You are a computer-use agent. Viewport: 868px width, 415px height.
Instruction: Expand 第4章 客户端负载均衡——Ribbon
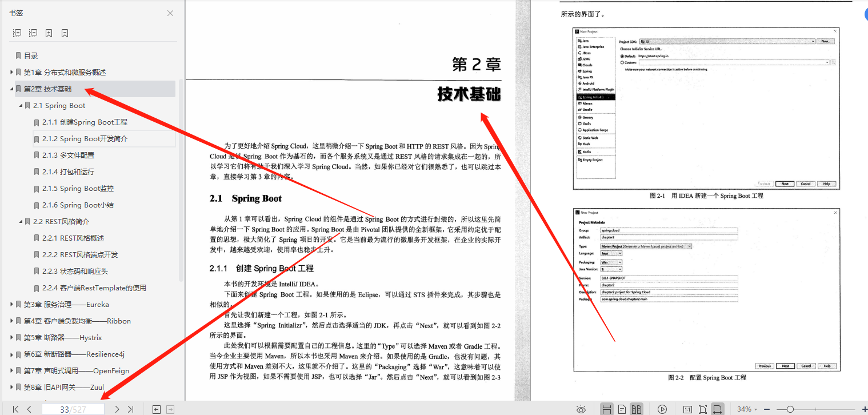tap(11, 321)
